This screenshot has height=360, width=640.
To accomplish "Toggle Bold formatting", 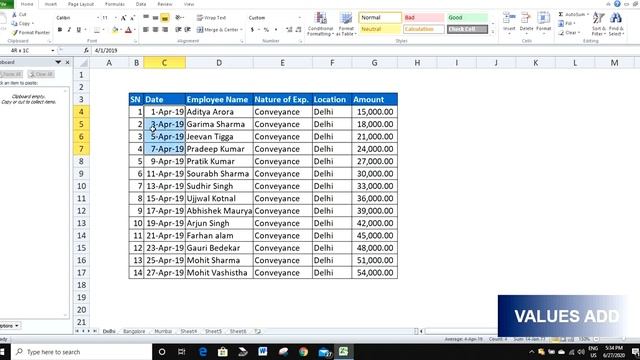I will click(60, 30).
